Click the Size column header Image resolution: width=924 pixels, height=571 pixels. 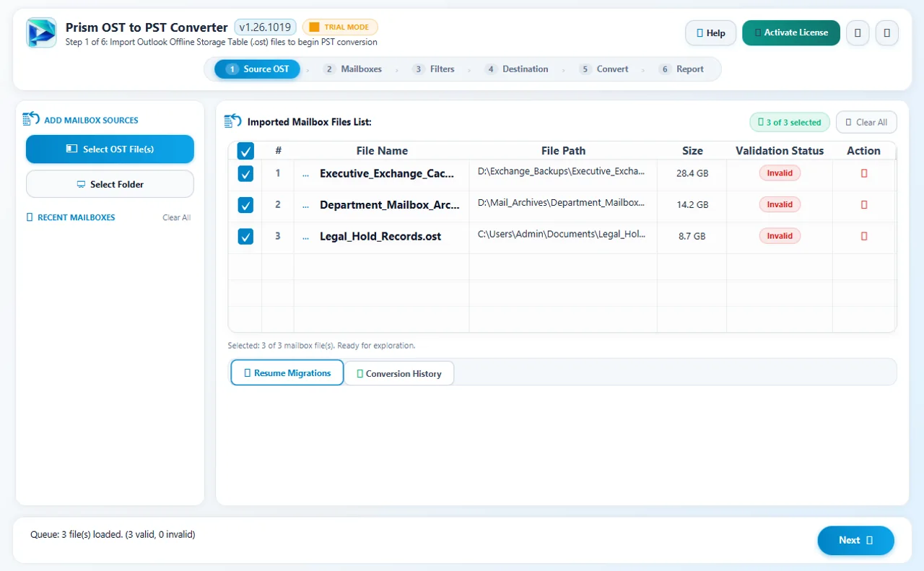click(692, 151)
